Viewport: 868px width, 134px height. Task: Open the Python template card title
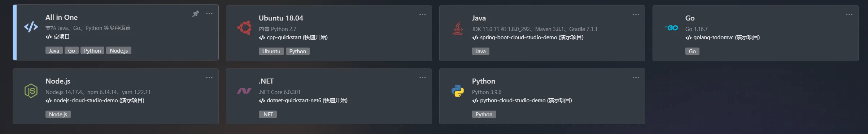pos(484,81)
